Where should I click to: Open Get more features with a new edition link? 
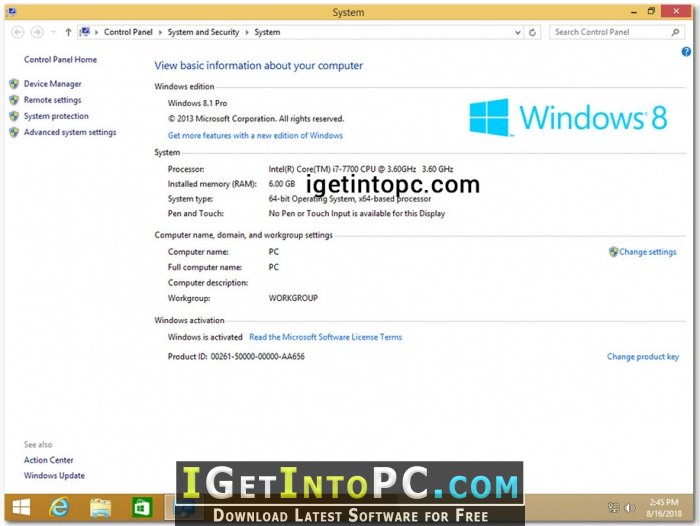(255, 135)
